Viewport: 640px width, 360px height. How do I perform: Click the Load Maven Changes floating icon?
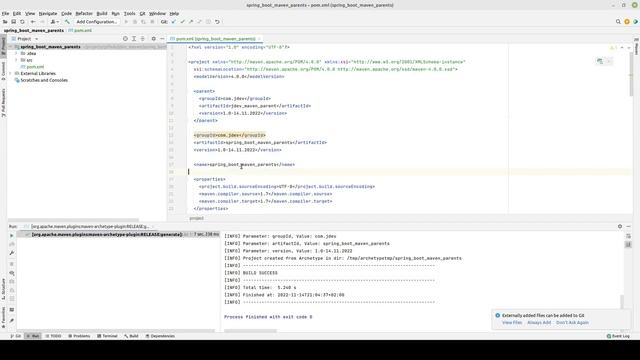pos(600,61)
